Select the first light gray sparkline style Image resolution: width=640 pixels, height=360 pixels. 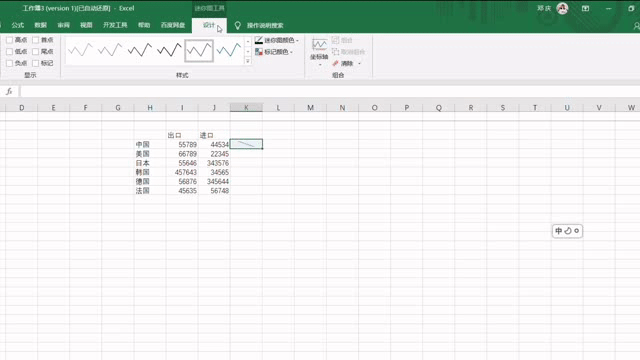(x=80, y=51)
